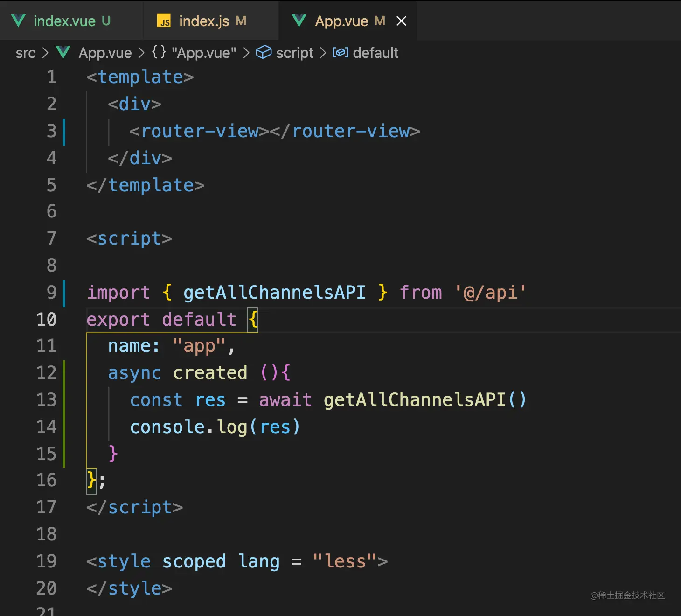Viewport: 681px width, 616px height.
Task: Click line number 1 in gutter
Action: (51, 77)
